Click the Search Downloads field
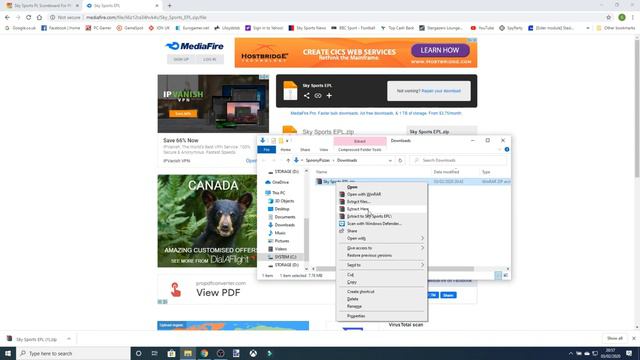This screenshot has height=360, width=640. click(x=459, y=160)
